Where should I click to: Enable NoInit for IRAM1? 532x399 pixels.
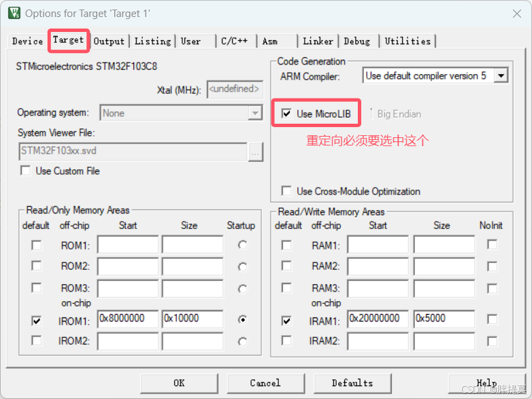pos(493,319)
